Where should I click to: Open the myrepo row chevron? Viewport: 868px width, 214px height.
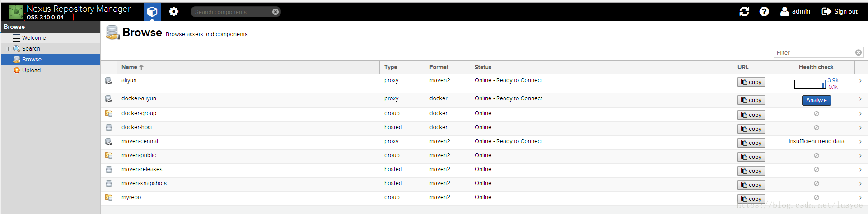(x=860, y=198)
